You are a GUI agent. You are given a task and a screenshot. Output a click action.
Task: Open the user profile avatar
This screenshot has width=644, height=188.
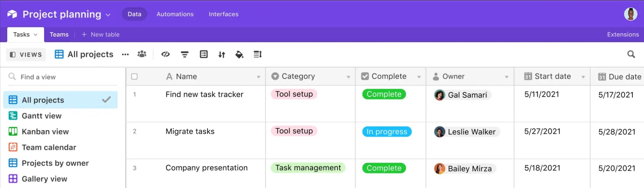click(631, 14)
